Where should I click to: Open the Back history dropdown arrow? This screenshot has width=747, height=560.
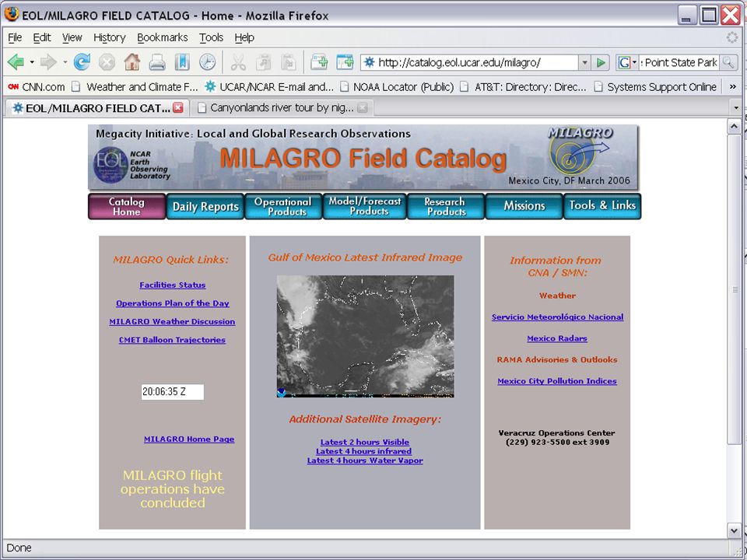click(32, 62)
